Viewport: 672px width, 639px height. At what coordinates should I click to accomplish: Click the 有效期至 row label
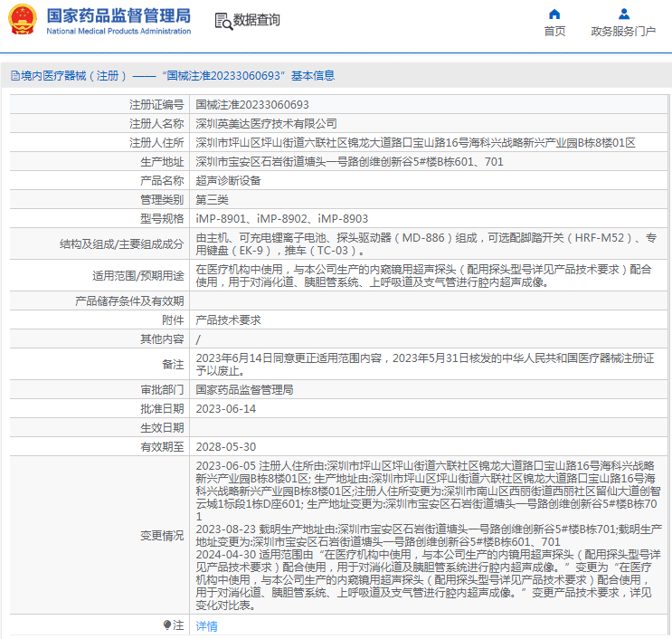162,447
